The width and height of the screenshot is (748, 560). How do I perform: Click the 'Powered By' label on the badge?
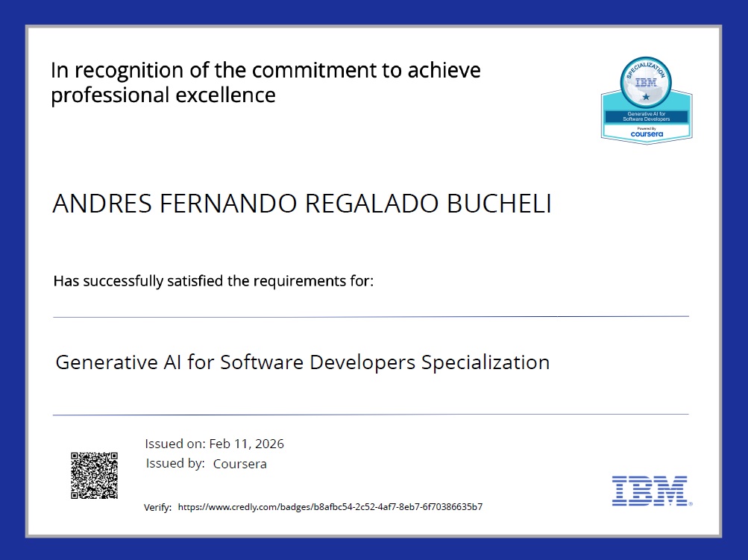(647, 128)
